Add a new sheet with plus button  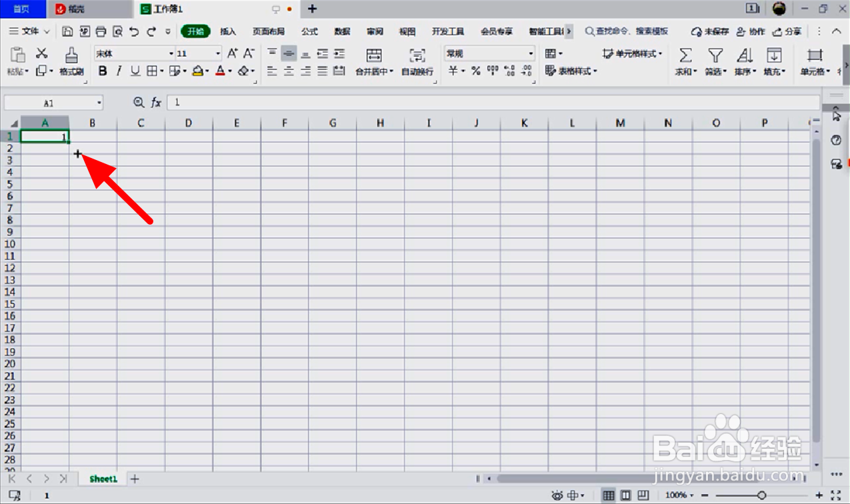click(135, 479)
